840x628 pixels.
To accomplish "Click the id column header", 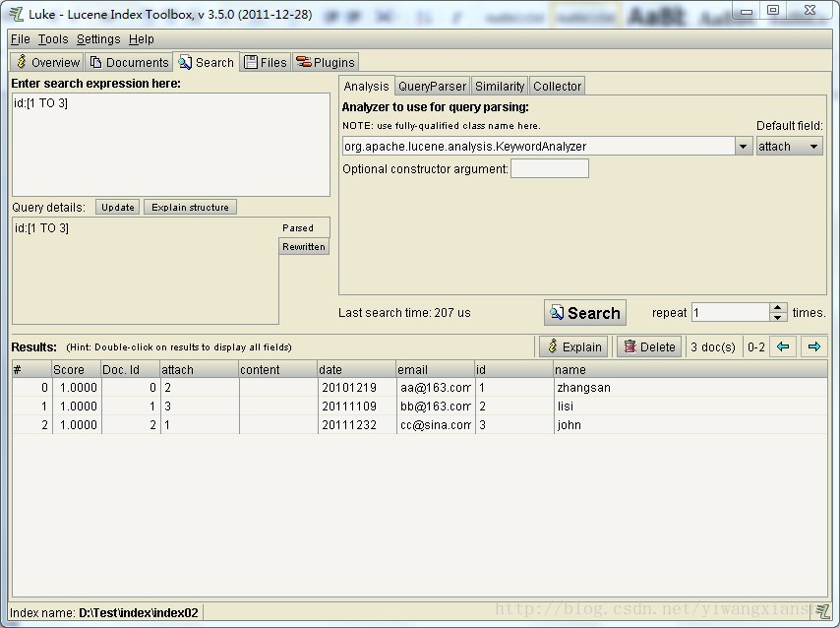I will point(513,369).
